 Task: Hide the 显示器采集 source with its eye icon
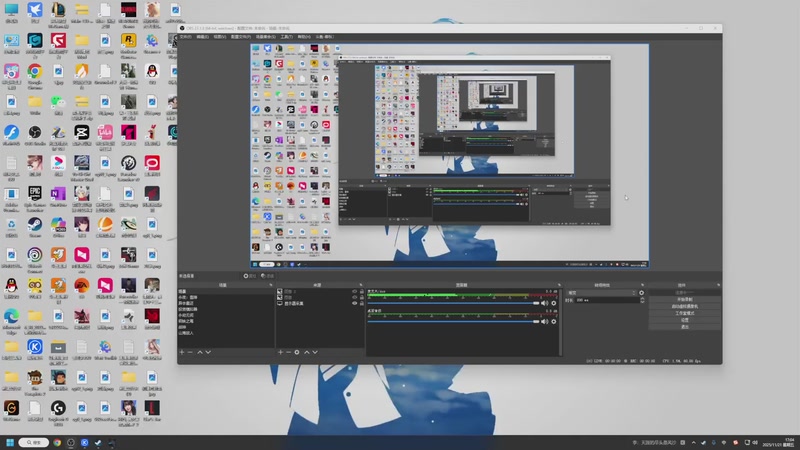pos(355,303)
